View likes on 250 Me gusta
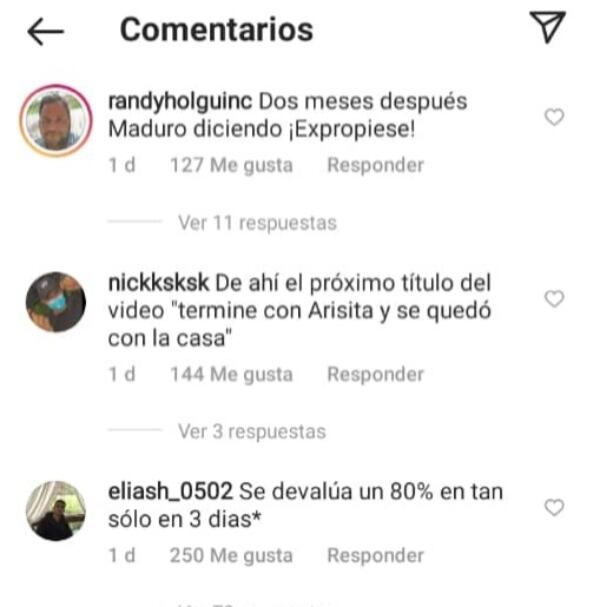This screenshot has width=600, height=607. (231, 556)
